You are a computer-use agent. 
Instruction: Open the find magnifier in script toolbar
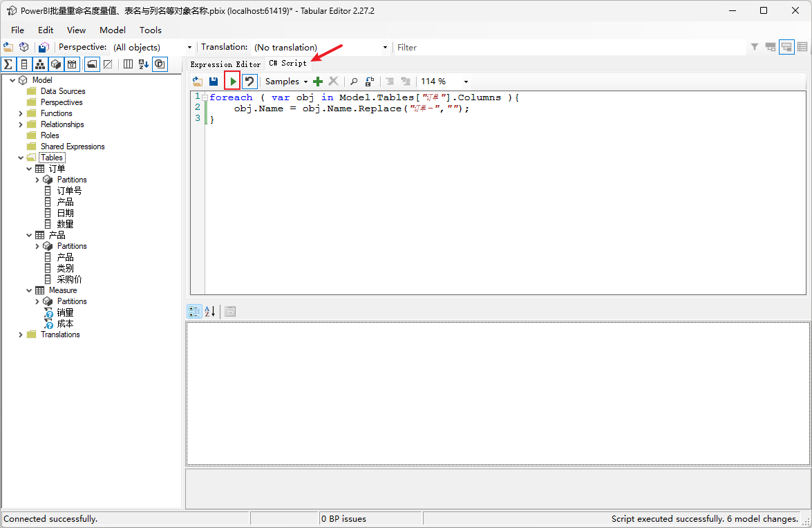(354, 82)
